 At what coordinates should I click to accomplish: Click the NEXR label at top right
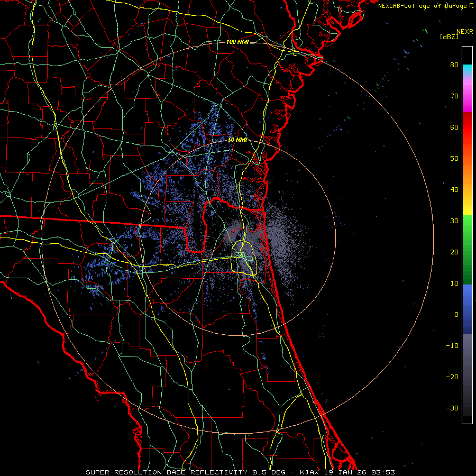click(464, 32)
